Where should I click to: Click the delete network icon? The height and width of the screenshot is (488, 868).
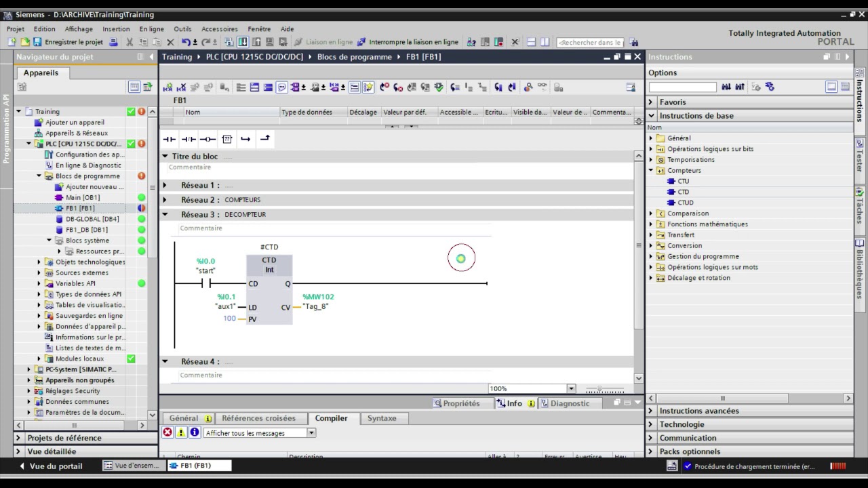181,87
